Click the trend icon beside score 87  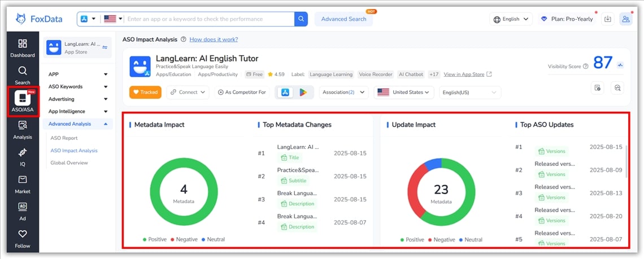(620, 65)
